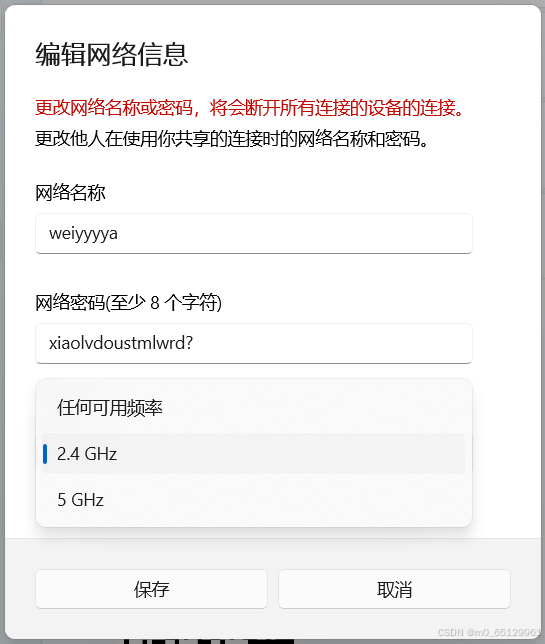545x644 pixels.
Task: Click the red disconnect warning text
Action: [x=250, y=108]
